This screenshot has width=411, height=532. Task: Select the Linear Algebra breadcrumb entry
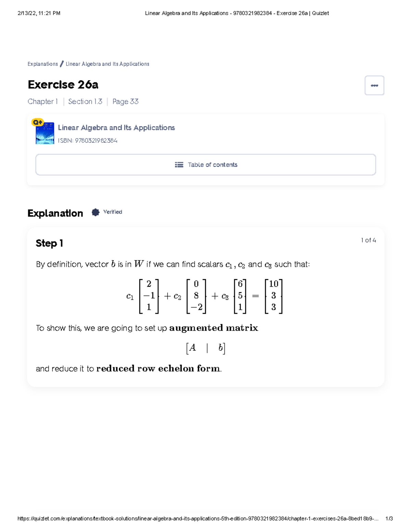click(107, 64)
